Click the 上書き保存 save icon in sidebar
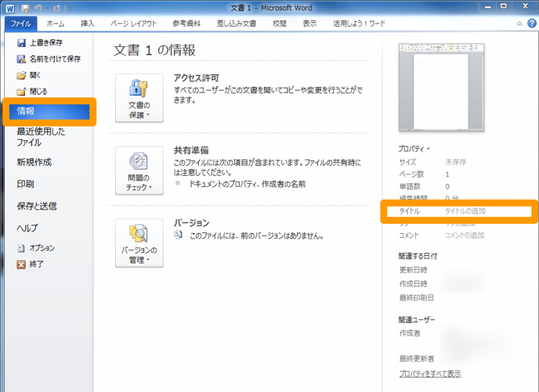Image resolution: width=539 pixels, height=392 pixels. coord(21,42)
